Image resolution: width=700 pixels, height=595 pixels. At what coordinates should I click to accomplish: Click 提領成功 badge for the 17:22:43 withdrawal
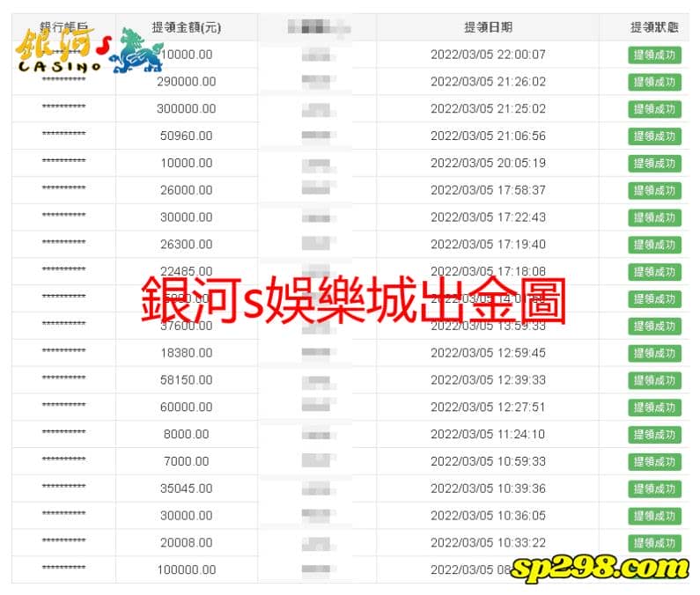coord(654,217)
